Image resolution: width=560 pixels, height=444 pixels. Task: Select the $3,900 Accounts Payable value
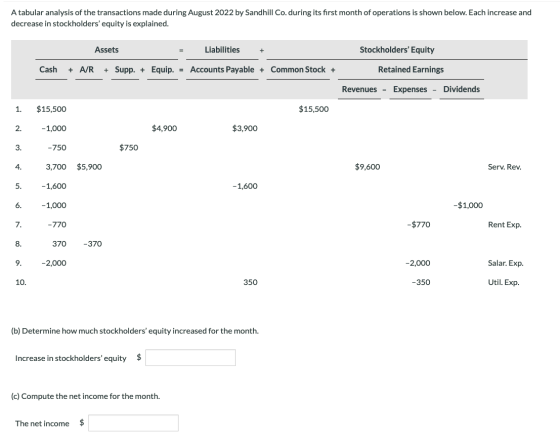pyautogui.click(x=245, y=128)
